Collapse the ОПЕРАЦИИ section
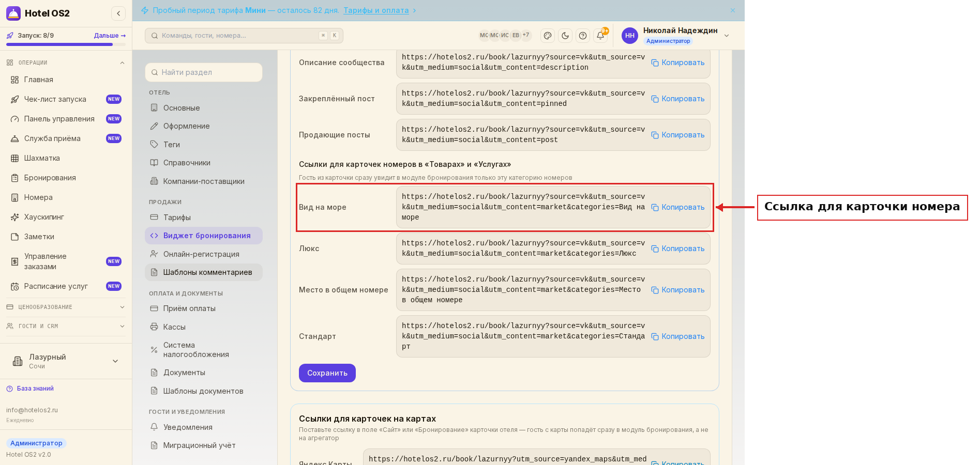980x465 pixels. point(66,63)
